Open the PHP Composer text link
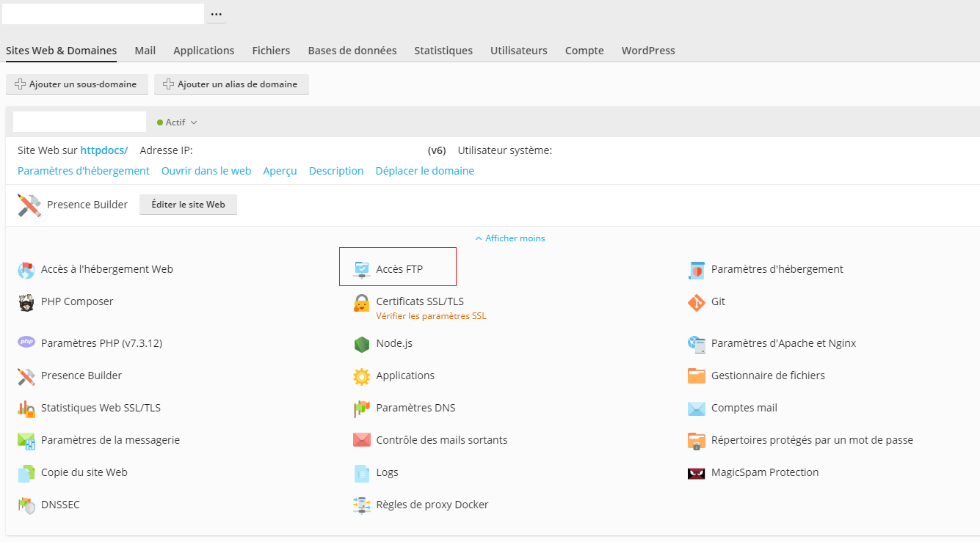This screenshot has width=980, height=542. pyautogui.click(x=77, y=301)
